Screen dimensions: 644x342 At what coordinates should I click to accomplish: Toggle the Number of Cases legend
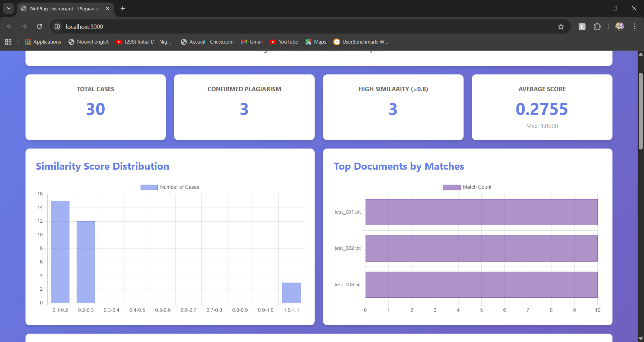(170, 187)
